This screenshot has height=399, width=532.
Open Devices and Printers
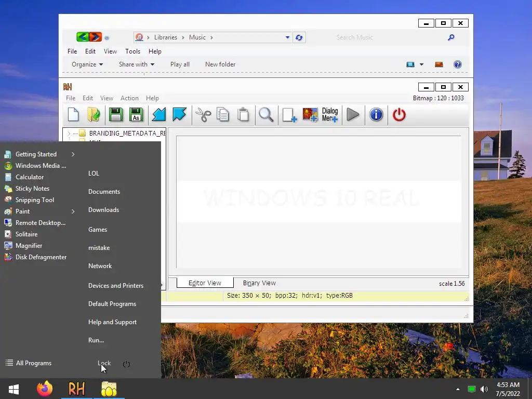pos(116,286)
